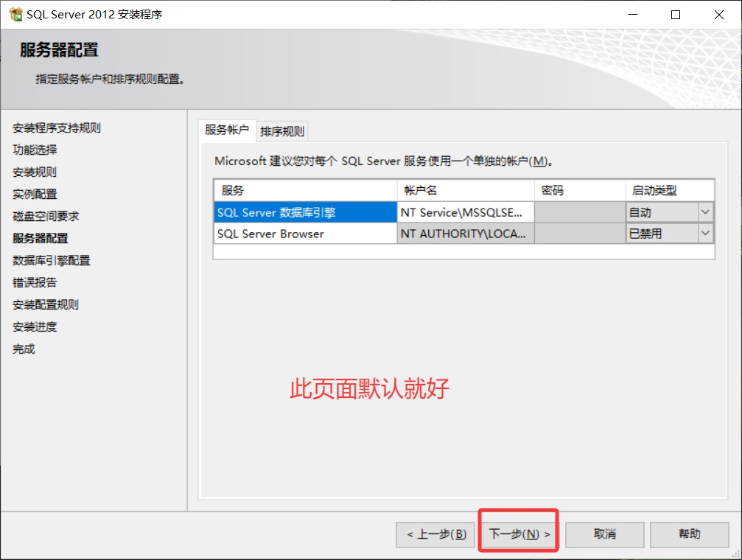This screenshot has width=742, height=560.
Task: Minimize the SQL Server 2012 setup window
Action: click(633, 15)
